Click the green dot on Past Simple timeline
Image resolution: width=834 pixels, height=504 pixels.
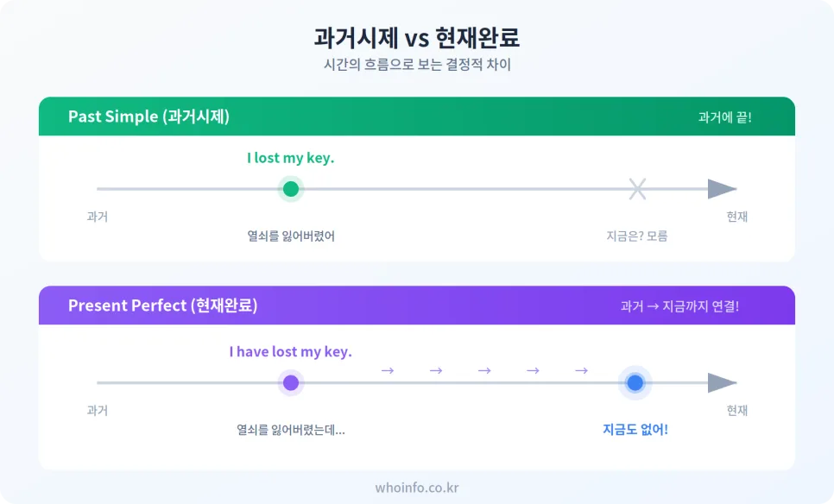(291, 189)
